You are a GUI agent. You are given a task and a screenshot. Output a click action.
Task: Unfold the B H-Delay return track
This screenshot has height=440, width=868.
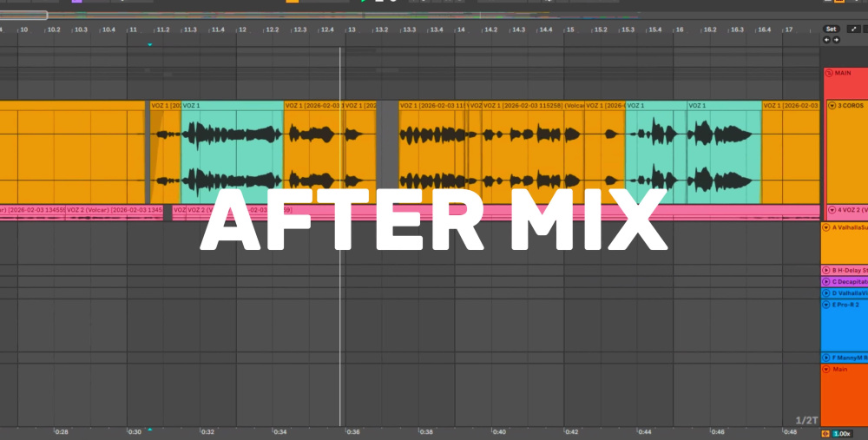[x=826, y=271]
